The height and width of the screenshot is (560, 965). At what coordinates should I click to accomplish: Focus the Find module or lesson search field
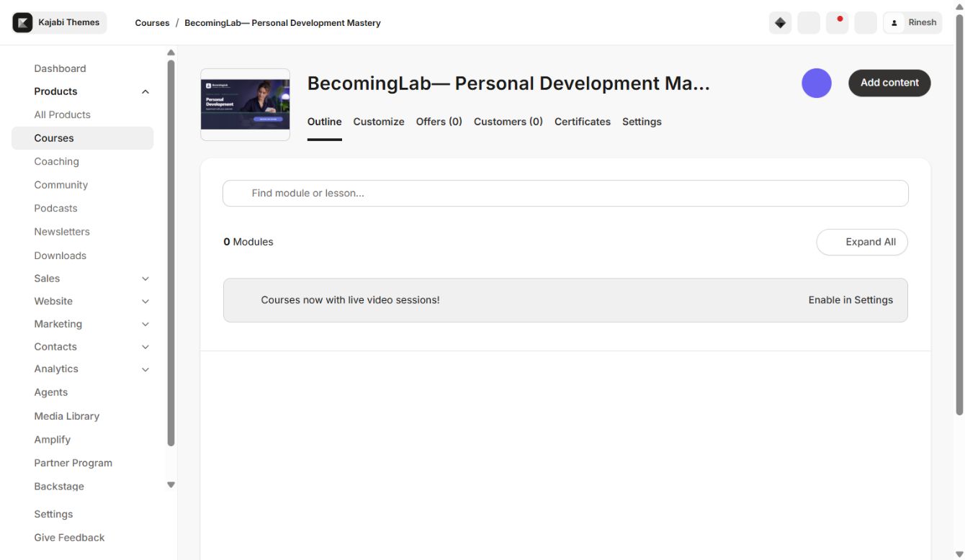[x=565, y=193]
